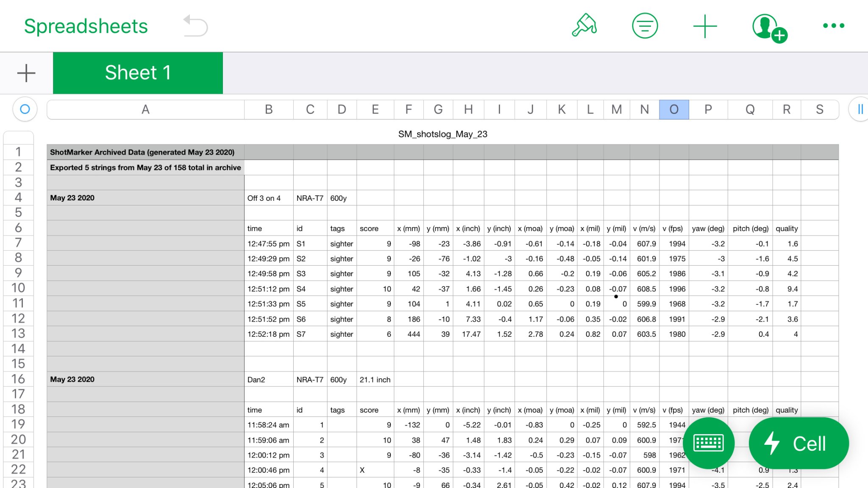This screenshot has height=488, width=868.
Task: Select column O header
Action: (674, 110)
